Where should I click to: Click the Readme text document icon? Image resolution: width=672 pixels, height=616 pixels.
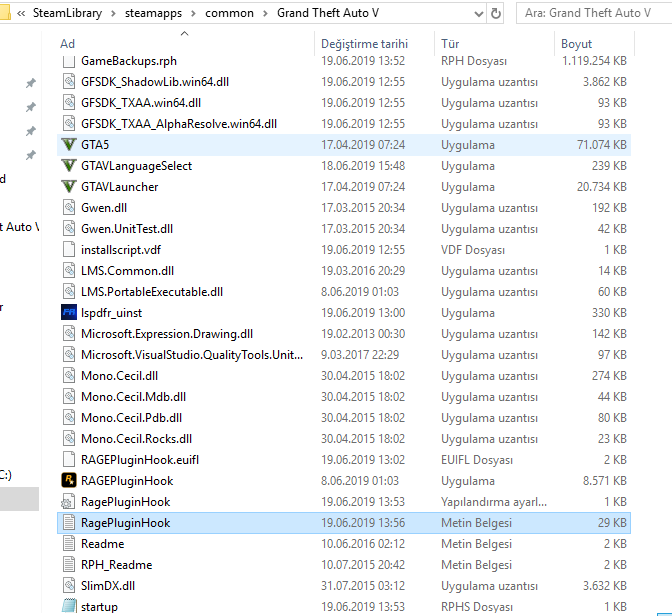(69, 544)
